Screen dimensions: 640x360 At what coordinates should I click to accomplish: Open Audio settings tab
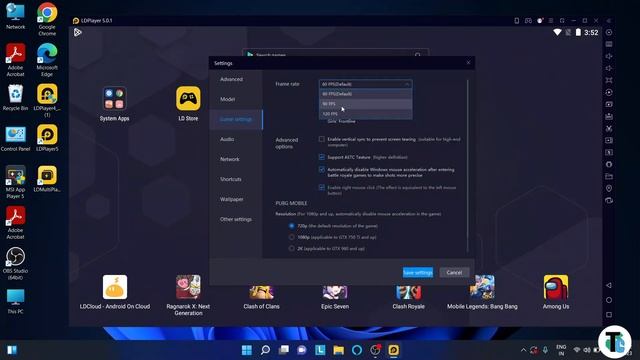[236, 139]
